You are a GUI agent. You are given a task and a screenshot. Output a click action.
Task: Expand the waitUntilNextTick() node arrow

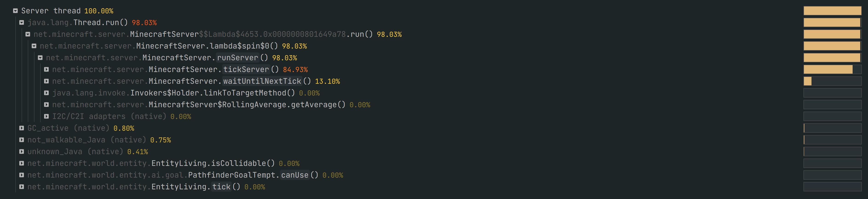click(46, 81)
